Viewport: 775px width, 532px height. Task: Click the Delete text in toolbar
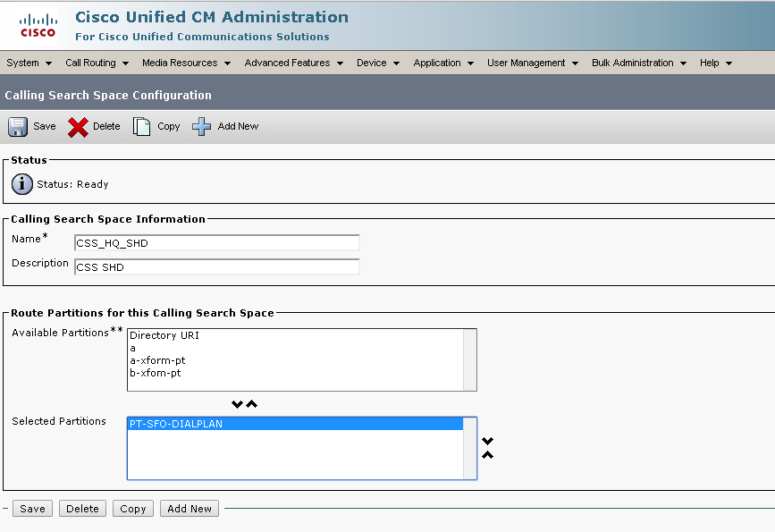(x=106, y=127)
